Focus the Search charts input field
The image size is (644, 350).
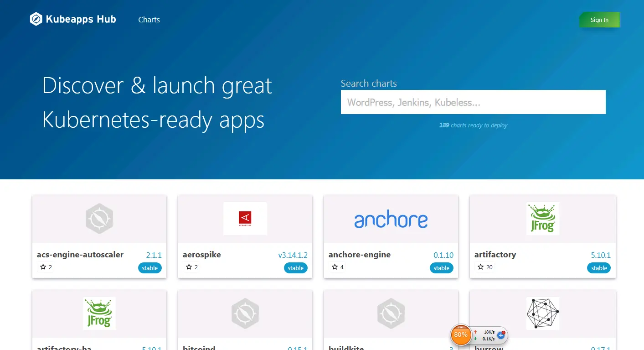click(x=473, y=102)
